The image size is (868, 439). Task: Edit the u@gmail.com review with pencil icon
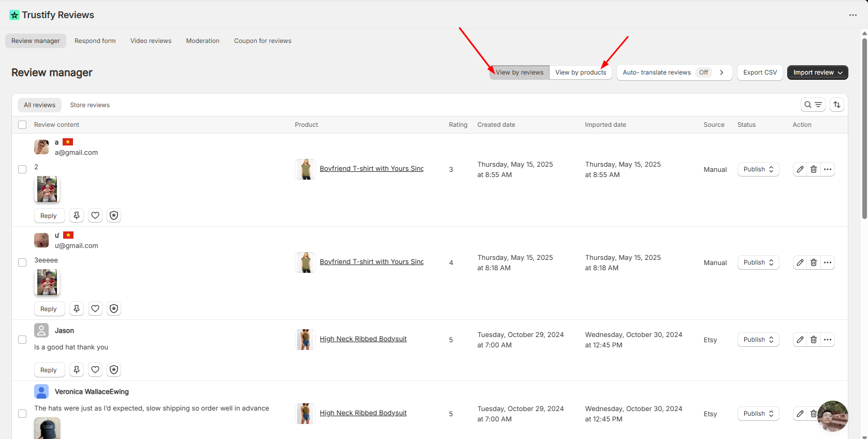(x=800, y=262)
